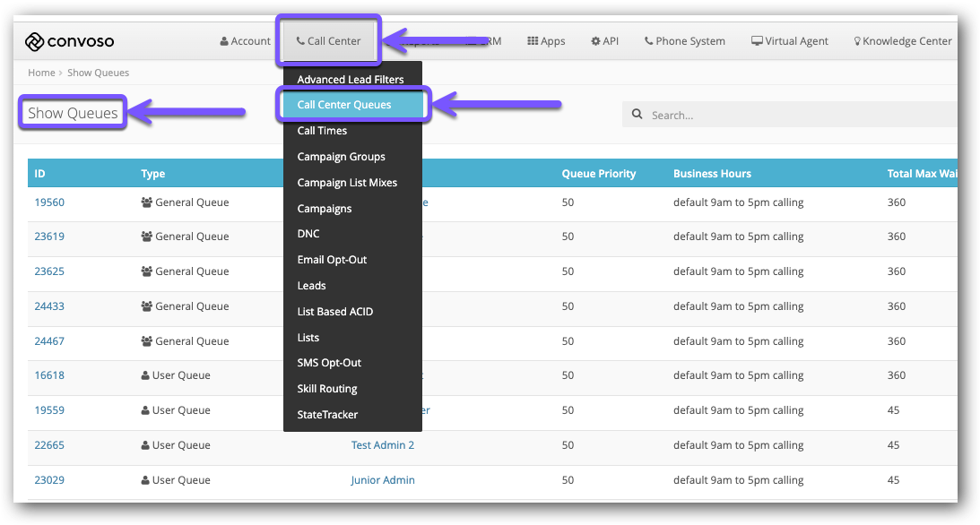Click the magnifier icon in search bar
The width and height of the screenshot is (980, 525).
point(637,115)
